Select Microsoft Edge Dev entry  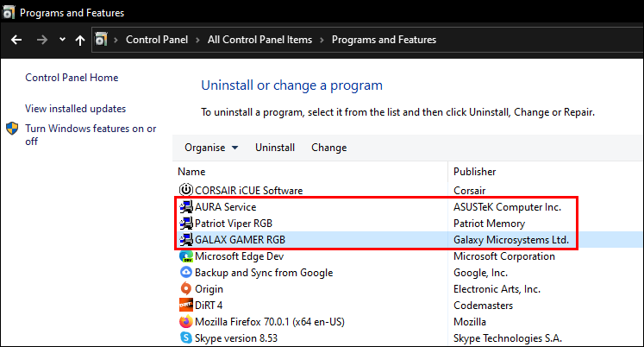pos(239,256)
